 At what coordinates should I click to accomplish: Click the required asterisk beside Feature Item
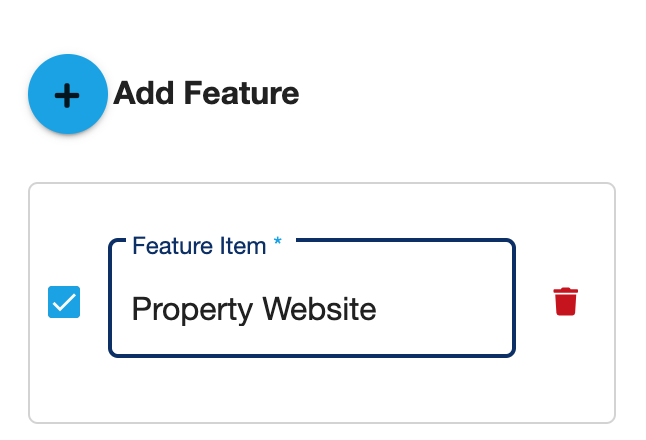[278, 241]
